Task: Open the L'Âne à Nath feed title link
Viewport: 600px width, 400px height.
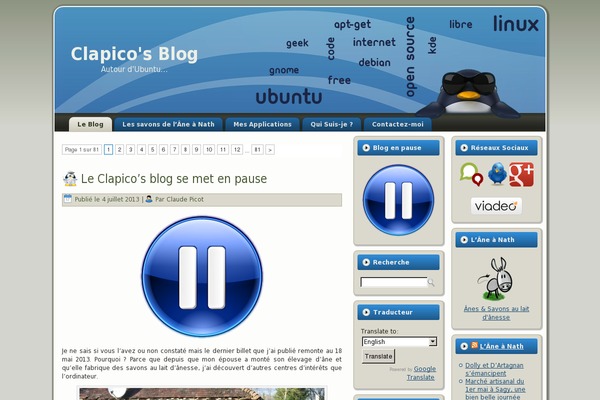Action: click(502, 346)
